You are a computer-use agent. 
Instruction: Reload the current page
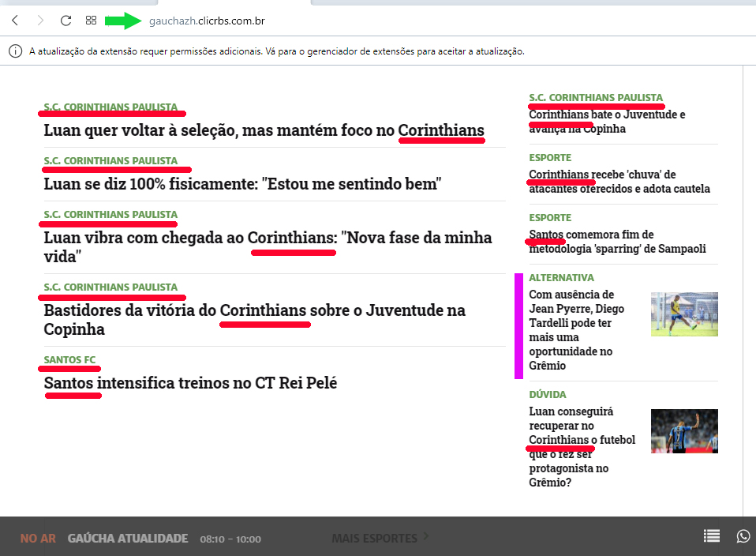[x=66, y=21]
